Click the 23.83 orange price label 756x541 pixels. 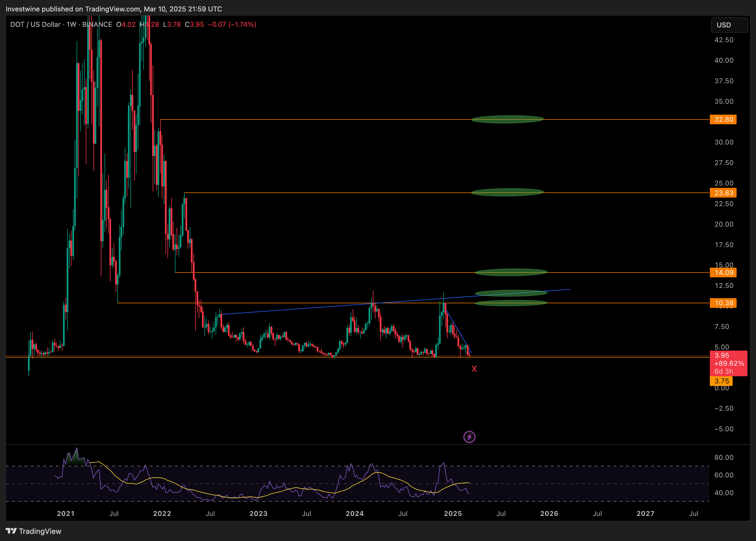pyautogui.click(x=723, y=193)
